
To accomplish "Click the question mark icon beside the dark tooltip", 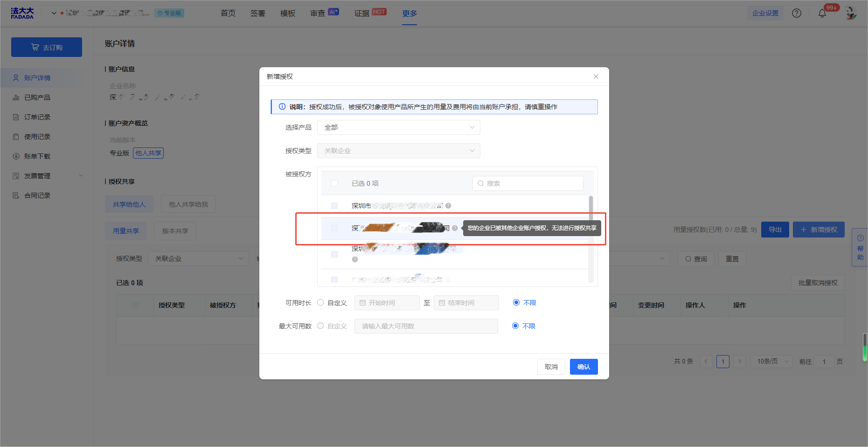I will click(x=455, y=228).
